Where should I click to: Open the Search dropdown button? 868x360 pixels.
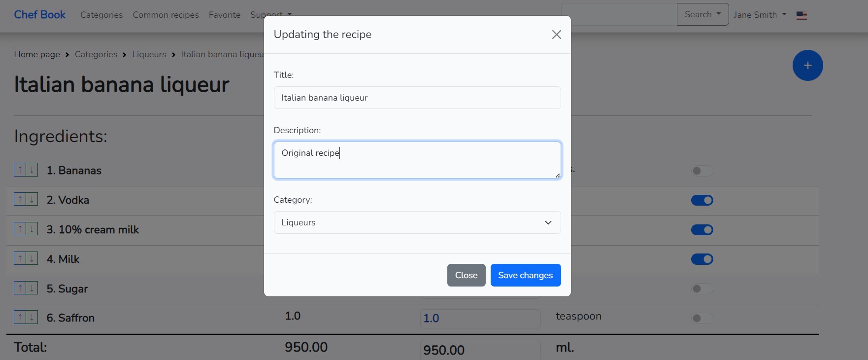[702, 14]
